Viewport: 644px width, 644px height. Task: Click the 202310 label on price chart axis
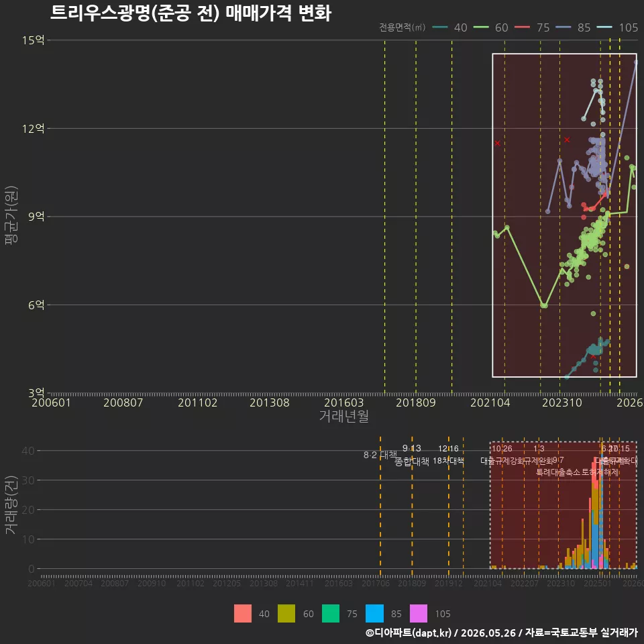[x=562, y=402]
